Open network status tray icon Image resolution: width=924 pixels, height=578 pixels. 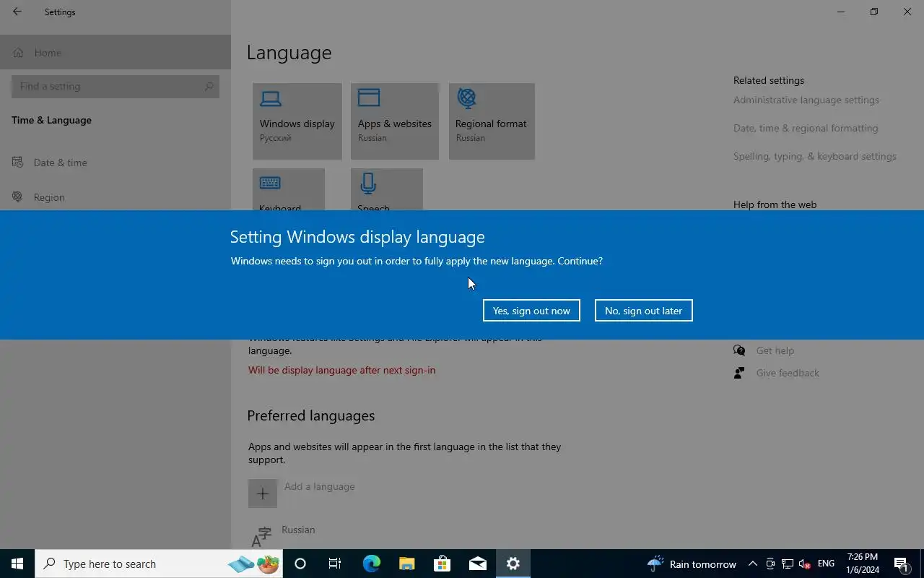click(x=788, y=564)
